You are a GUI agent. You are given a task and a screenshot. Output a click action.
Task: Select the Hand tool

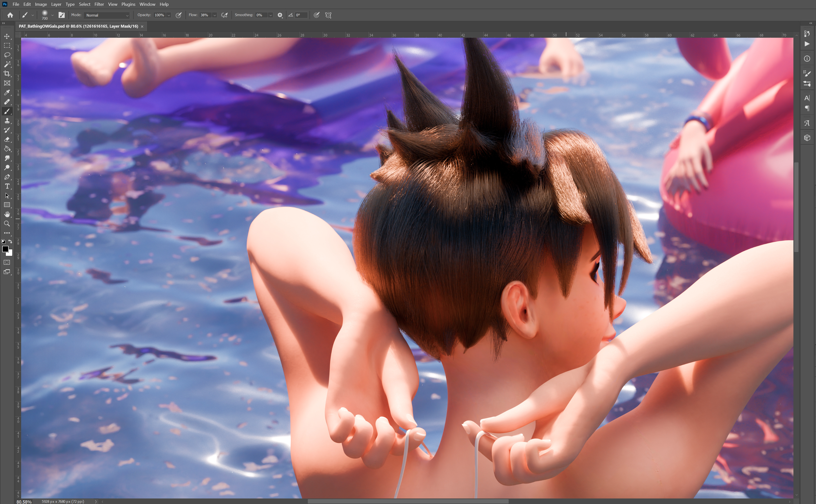click(7, 214)
